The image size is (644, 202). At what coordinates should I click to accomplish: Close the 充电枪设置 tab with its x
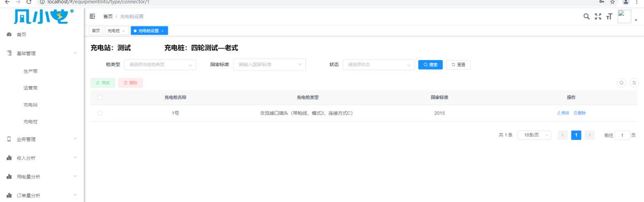coord(162,31)
